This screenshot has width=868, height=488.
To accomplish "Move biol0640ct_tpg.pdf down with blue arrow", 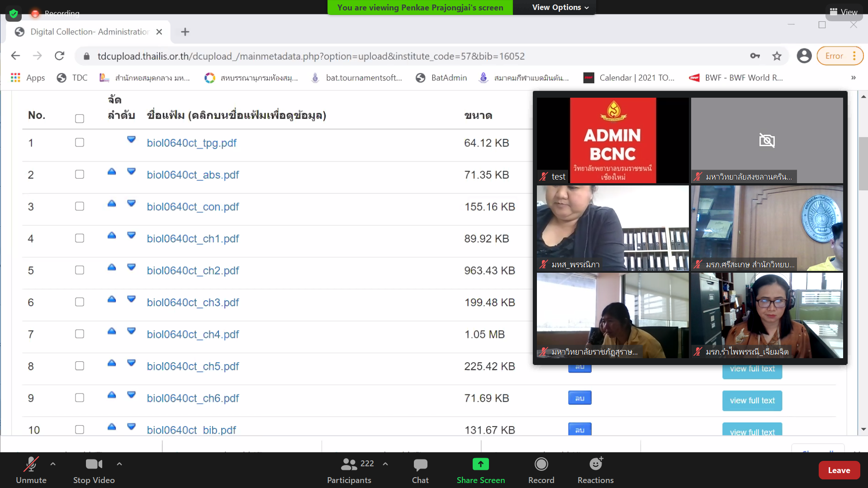I will pyautogui.click(x=131, y=140).
